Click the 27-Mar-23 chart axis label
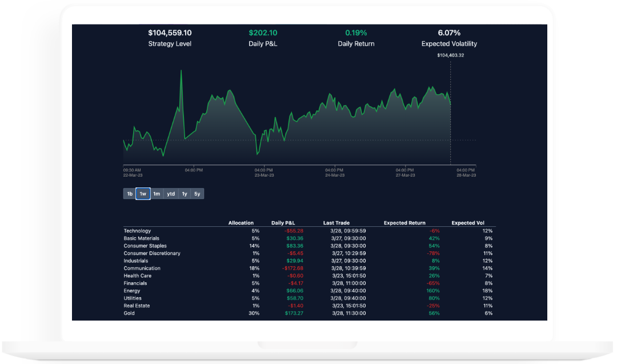Viewport: 617px width, 364px height. tap(405, 175)
